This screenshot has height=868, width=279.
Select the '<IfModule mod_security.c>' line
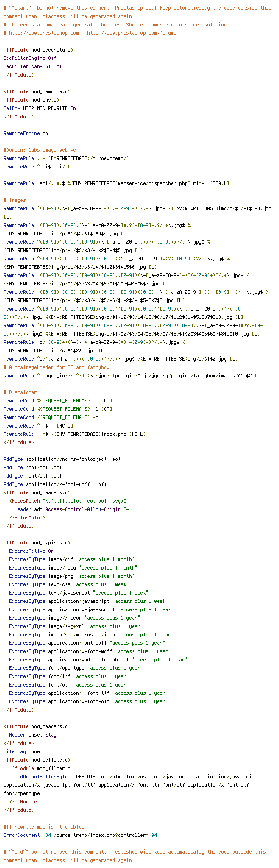[x=38, y=50]
